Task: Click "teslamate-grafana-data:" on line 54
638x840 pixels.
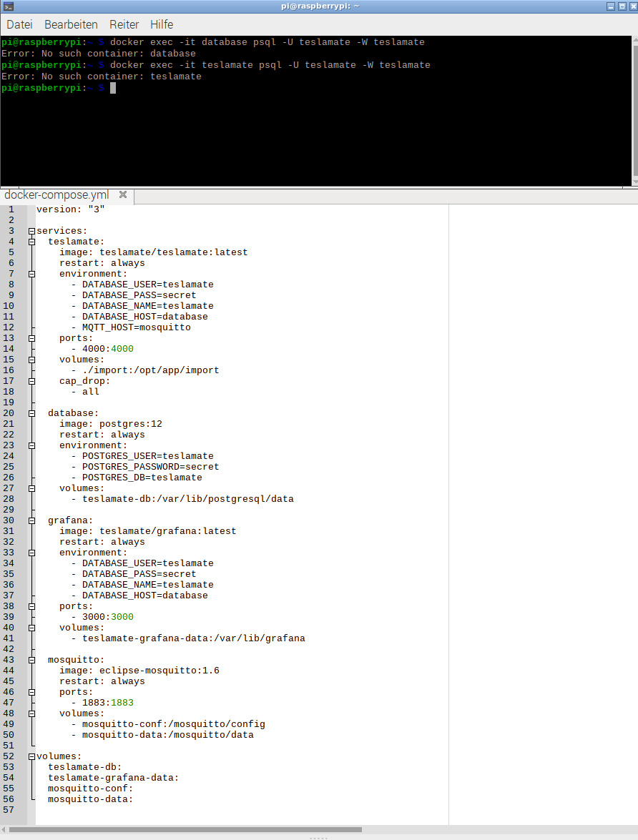Action: click(113, 777)
